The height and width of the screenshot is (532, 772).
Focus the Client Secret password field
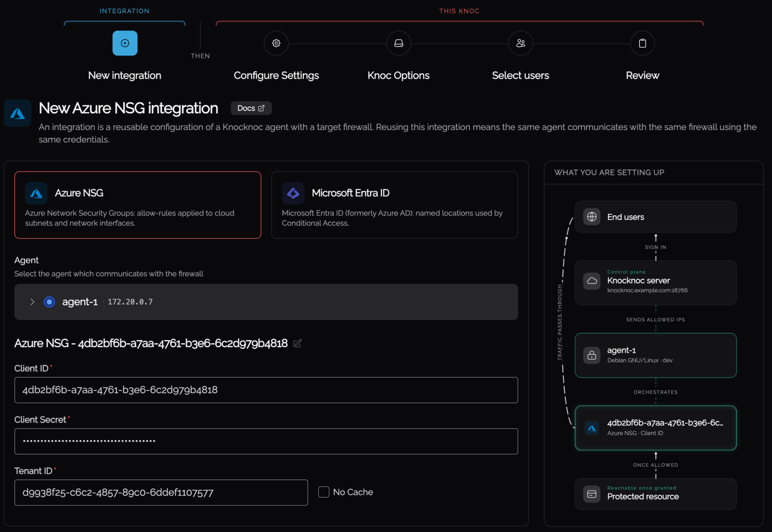266,441
